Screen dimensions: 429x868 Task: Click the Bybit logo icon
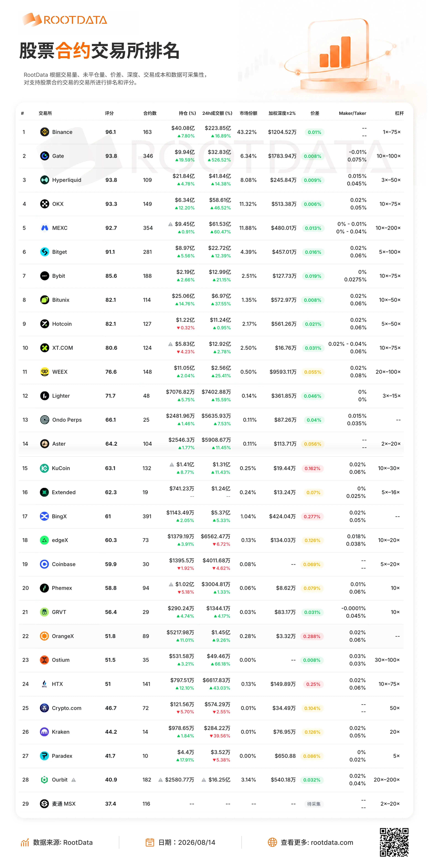44,276
